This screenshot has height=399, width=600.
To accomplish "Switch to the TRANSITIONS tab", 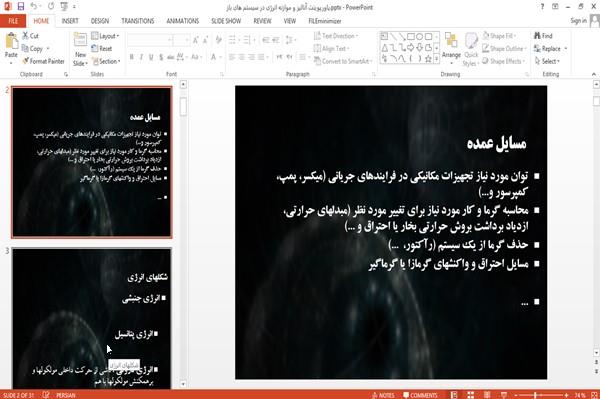I will pos(138,21).
